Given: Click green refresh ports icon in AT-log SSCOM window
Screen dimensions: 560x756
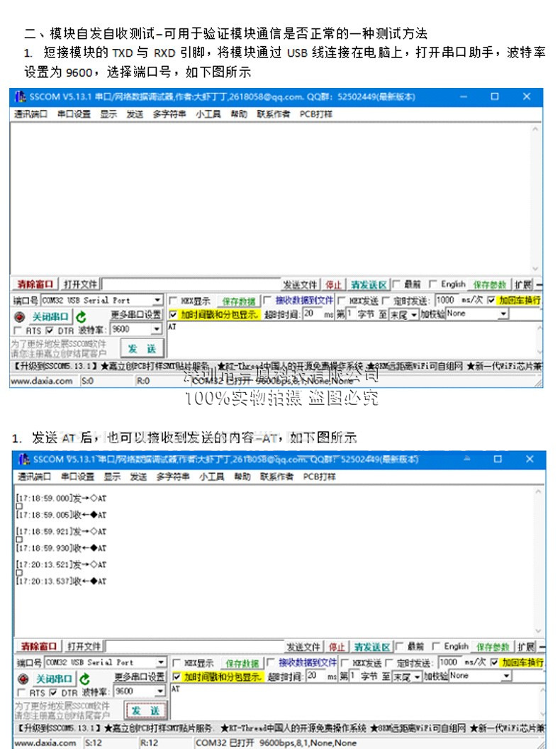Looking at the screenshot, I should 85,679.
